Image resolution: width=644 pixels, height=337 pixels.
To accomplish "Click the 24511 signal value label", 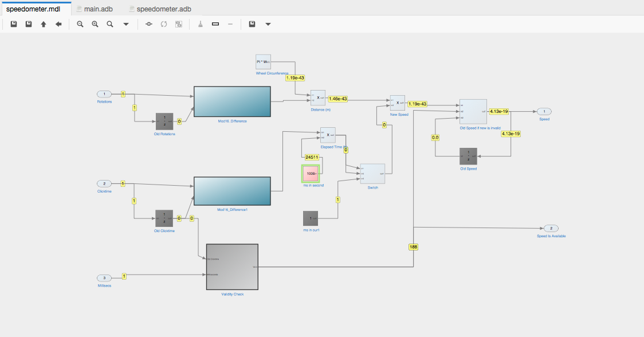I will click(312, 157).
